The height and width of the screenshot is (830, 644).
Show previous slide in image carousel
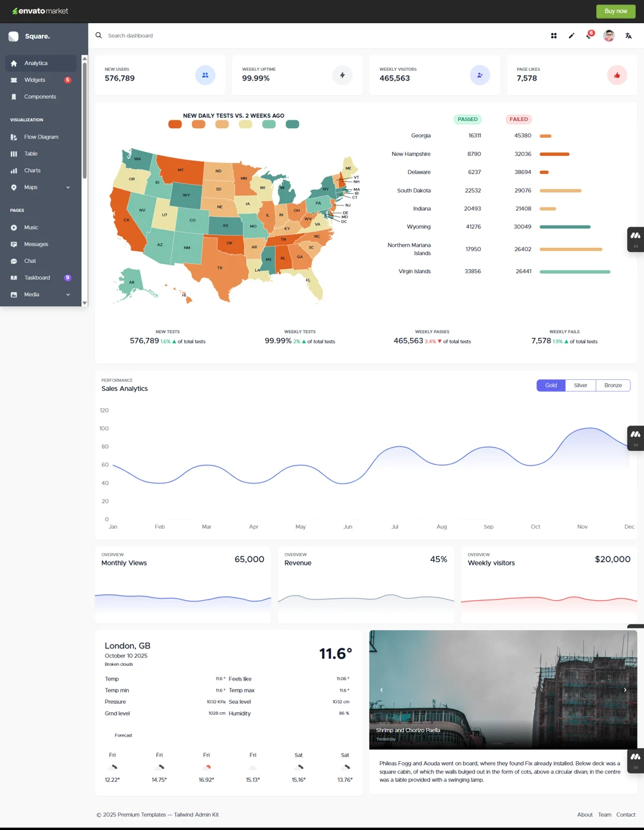coord(381,690)
